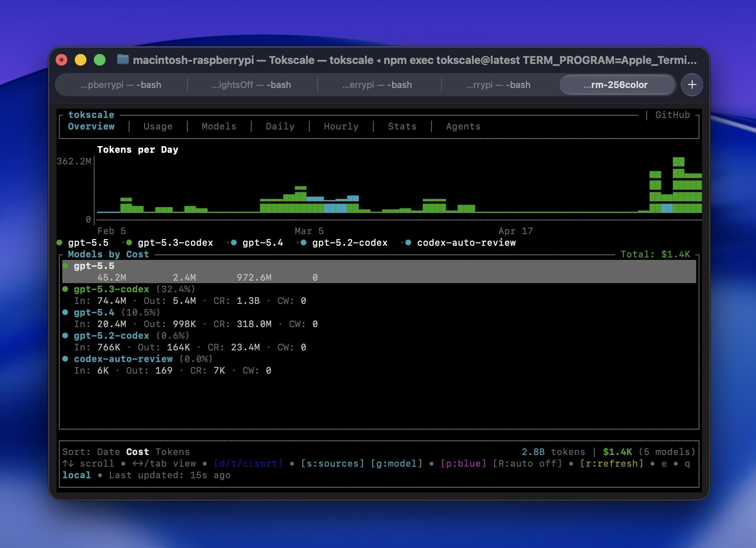756x548 pixels.
Task: Select the highlighted gpt-5.5 model row
Action: 379,272
